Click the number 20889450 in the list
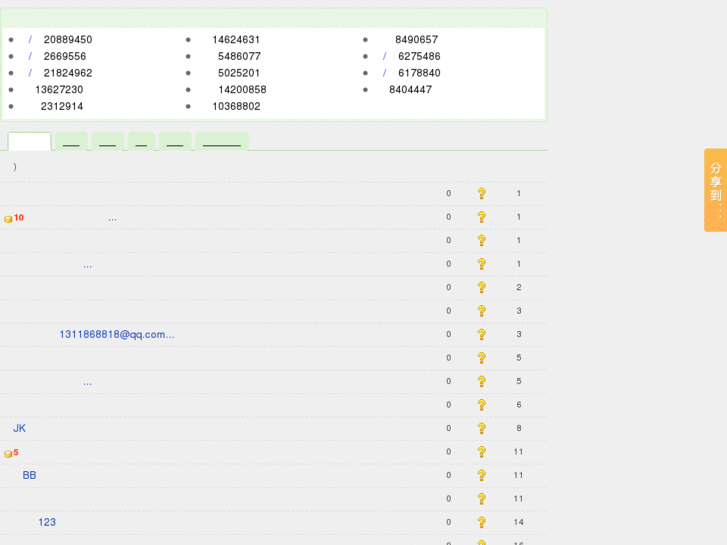 [68, 39]
